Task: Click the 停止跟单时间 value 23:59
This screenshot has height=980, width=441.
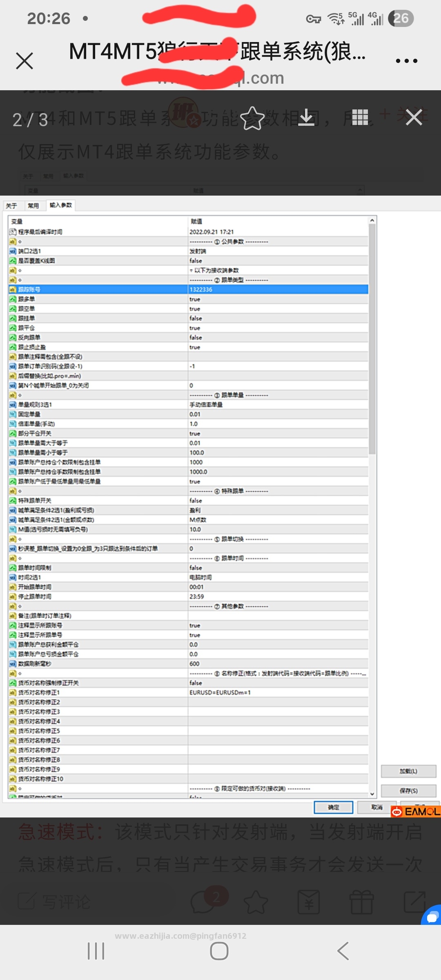Action: pos(278,597)
